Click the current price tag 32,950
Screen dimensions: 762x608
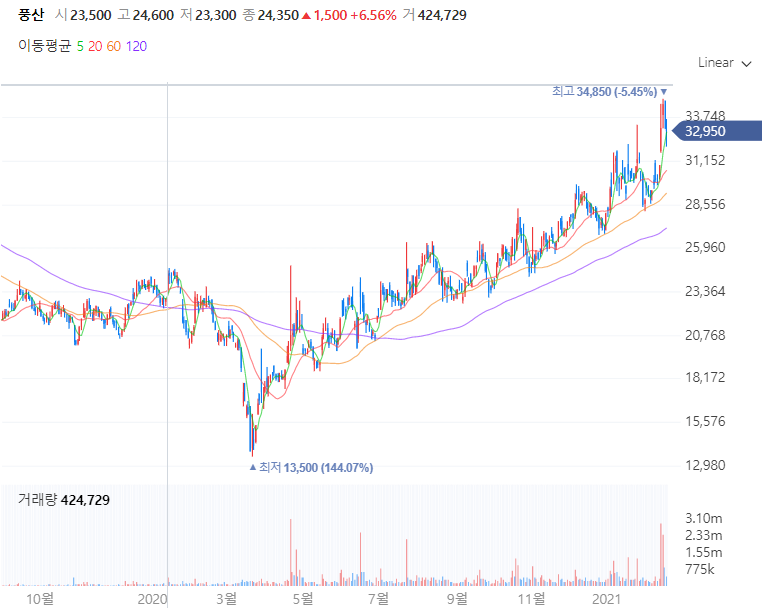click(x=716, y=131)
